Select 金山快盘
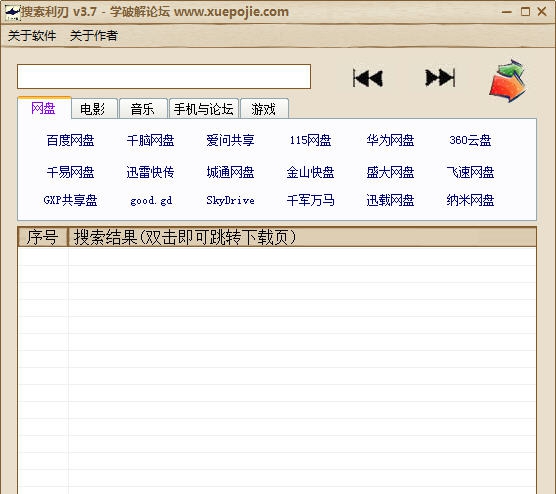 click(310, 172)
